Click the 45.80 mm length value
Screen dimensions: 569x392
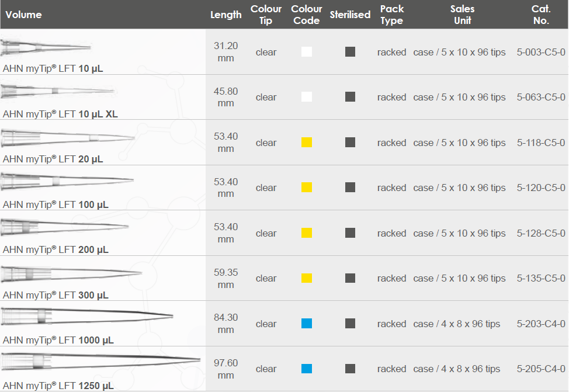[225, 97]
